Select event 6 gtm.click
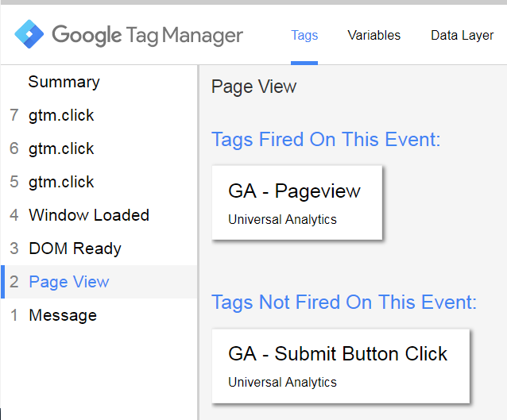This screenshot has height=420, width=507. (x=61, y=148)
